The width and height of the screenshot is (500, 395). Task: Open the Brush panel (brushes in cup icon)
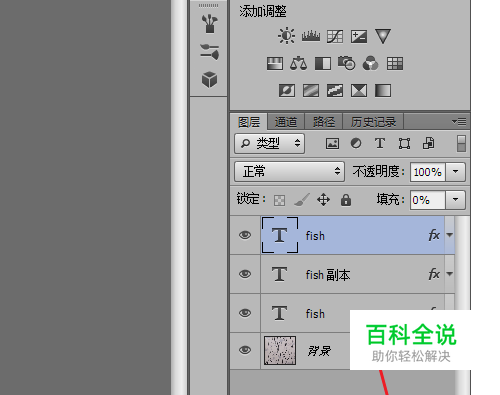tap(209, 23)
